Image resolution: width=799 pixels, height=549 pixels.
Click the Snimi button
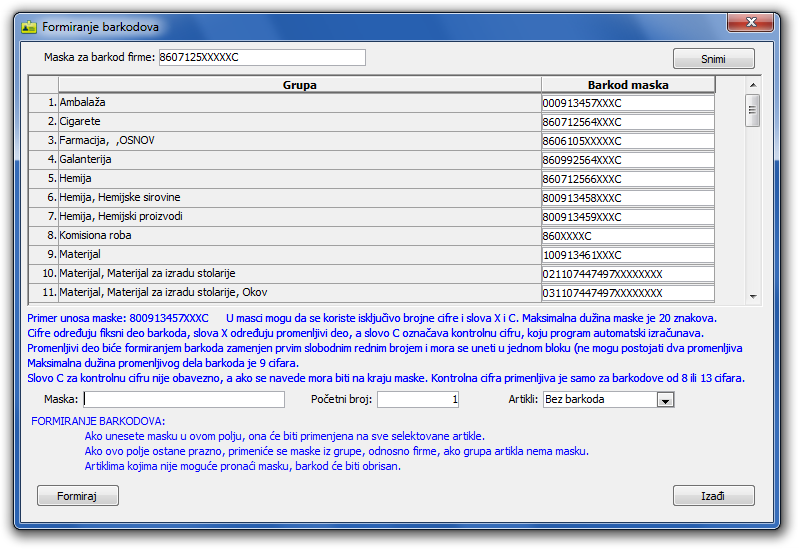coord(713,59)
